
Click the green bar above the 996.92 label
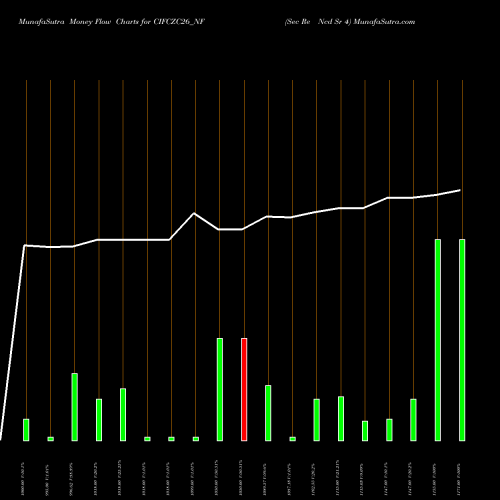[75, 407]
